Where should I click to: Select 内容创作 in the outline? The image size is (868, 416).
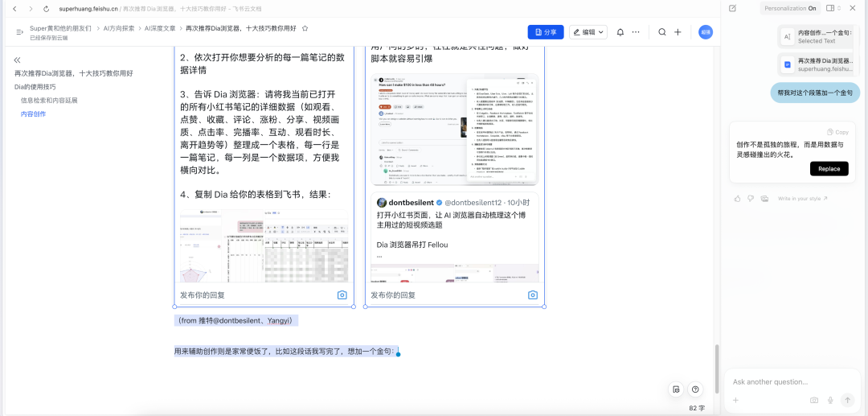(x=33, y=113)
